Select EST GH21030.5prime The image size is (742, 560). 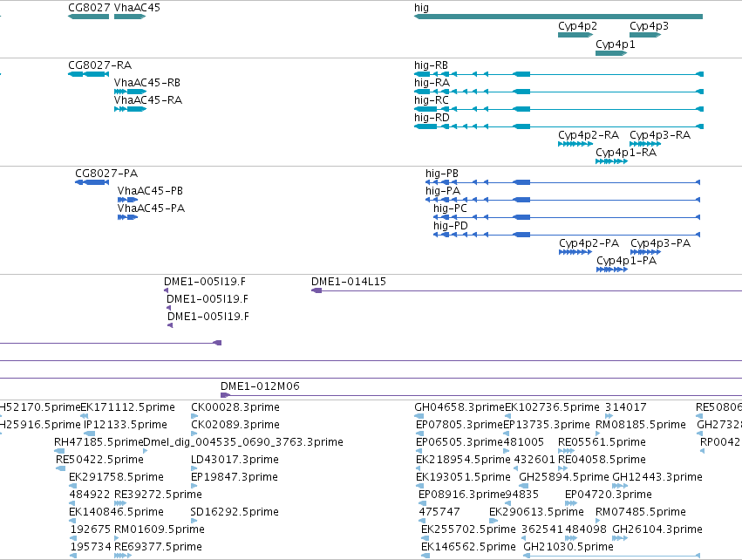568,547
